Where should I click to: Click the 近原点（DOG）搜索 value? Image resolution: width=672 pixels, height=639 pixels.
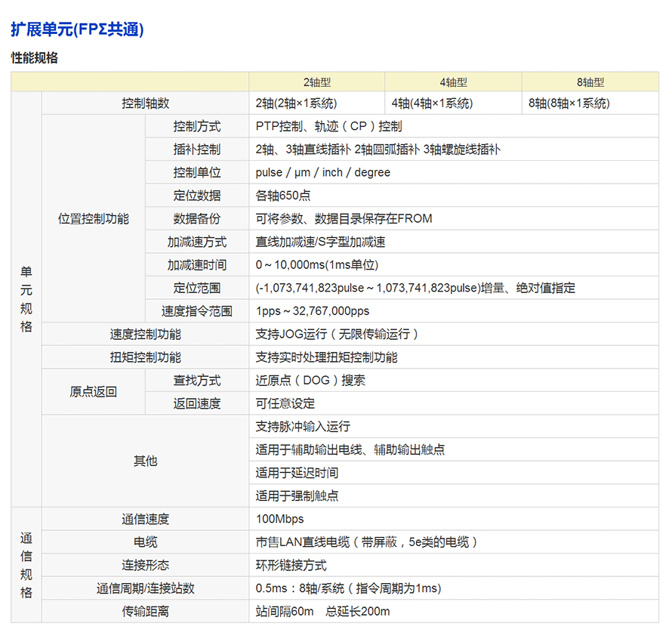coord(310,381)
